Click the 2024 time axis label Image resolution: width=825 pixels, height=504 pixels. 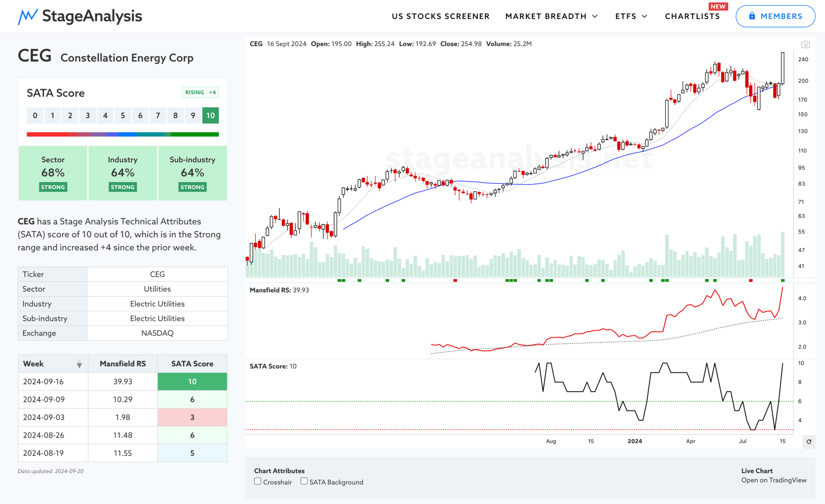click(634, 441)
